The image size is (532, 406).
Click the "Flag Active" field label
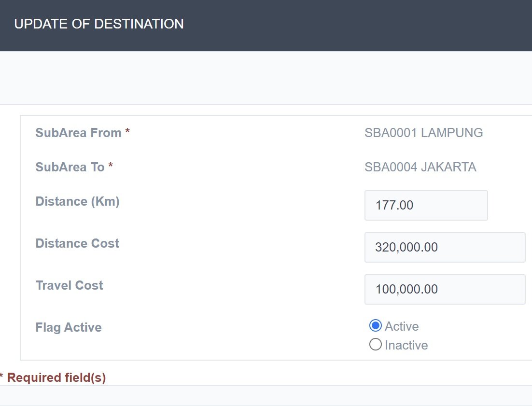[x=69, y=327]
